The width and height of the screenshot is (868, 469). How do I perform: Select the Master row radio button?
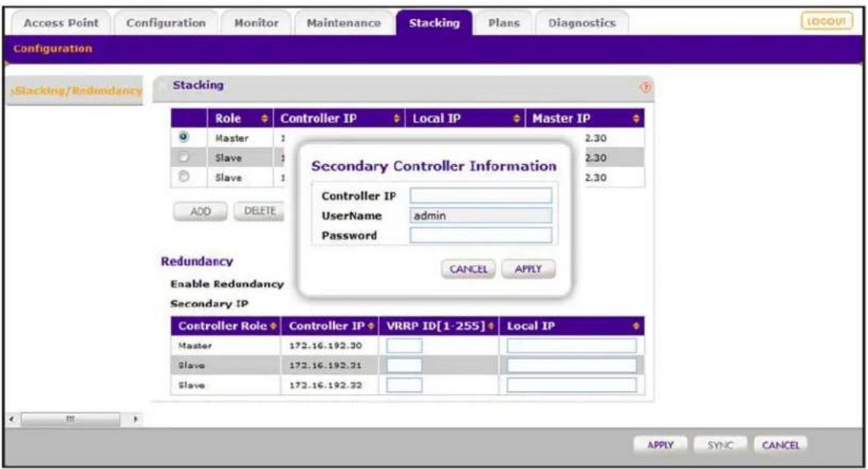tap(184, 136)
